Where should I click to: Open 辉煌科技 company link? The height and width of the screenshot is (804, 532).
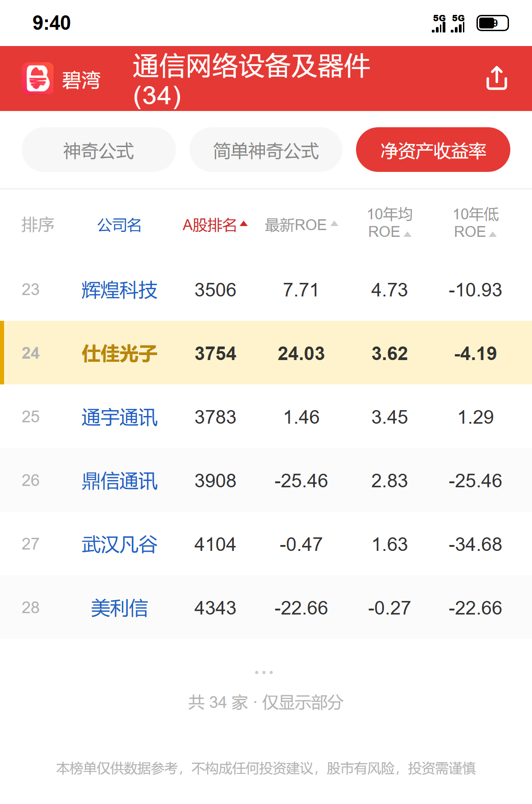pos(120,290)
